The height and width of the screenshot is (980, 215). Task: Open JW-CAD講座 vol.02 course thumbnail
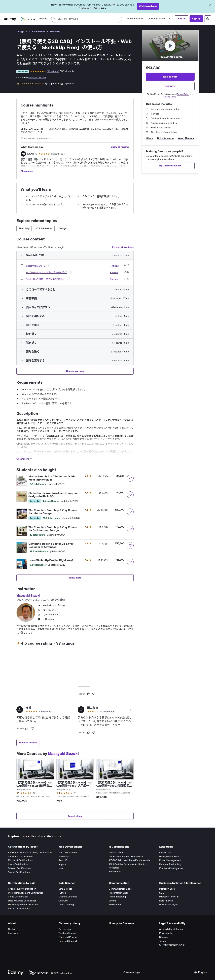pyautogui.click(x=35, y=769)
